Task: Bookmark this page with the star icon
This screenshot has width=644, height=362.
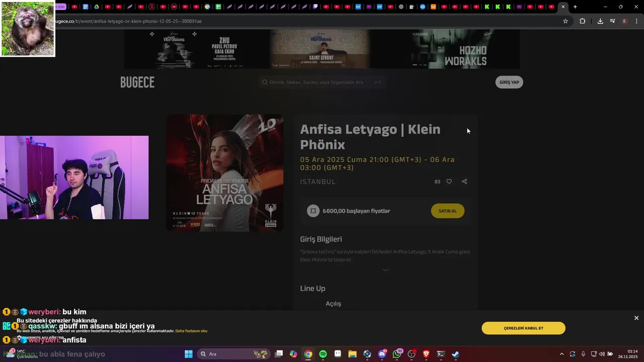Action: pyautogui.click(x=566, y=21)
